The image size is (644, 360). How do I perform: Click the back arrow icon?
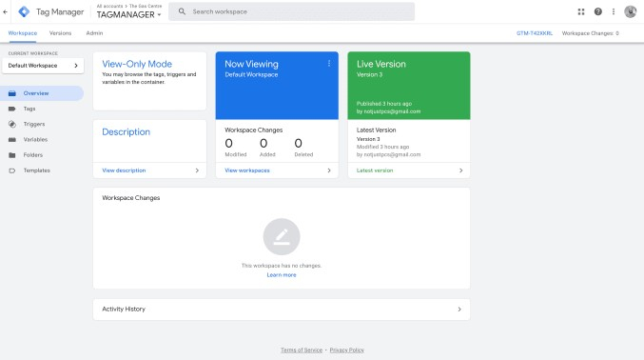[5, 12]
